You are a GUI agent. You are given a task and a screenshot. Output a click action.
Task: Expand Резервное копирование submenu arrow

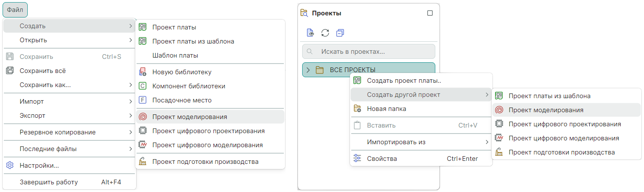click(x=130, y=132)
